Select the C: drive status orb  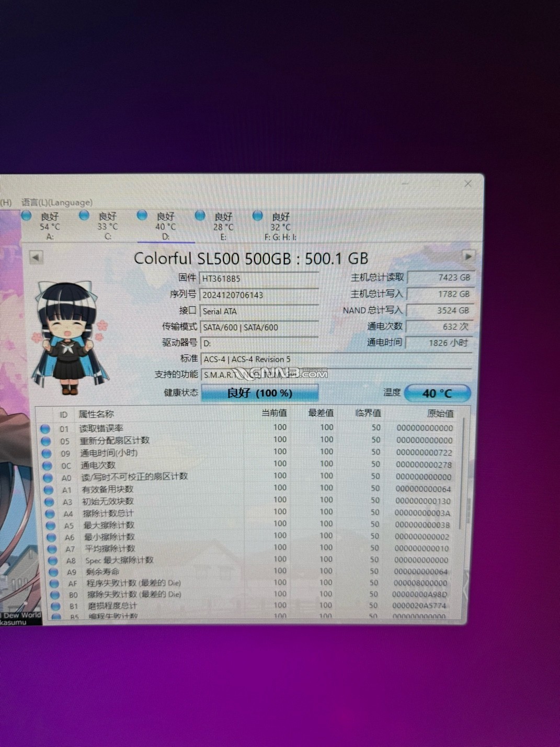point(84,215)
